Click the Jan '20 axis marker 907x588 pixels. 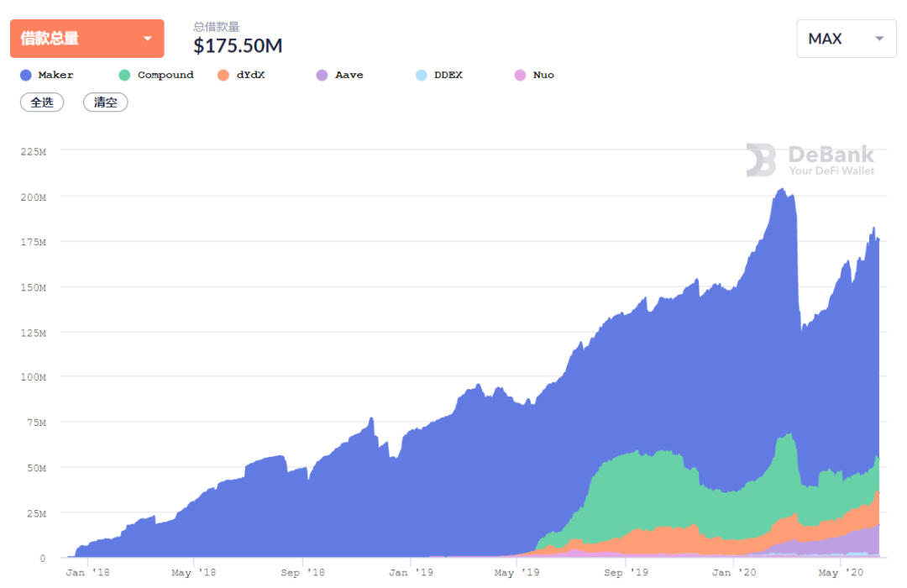tap(733, 572)
